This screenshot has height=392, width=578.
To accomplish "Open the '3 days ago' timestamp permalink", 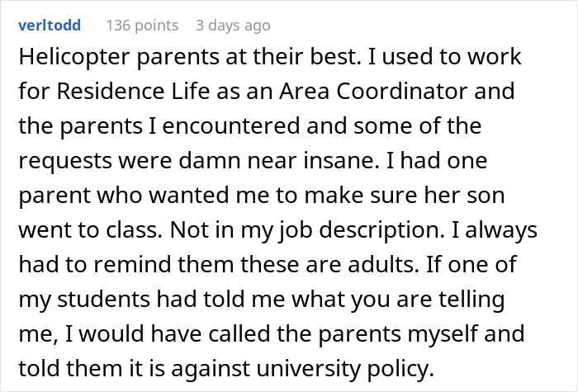I will (233, 26).
